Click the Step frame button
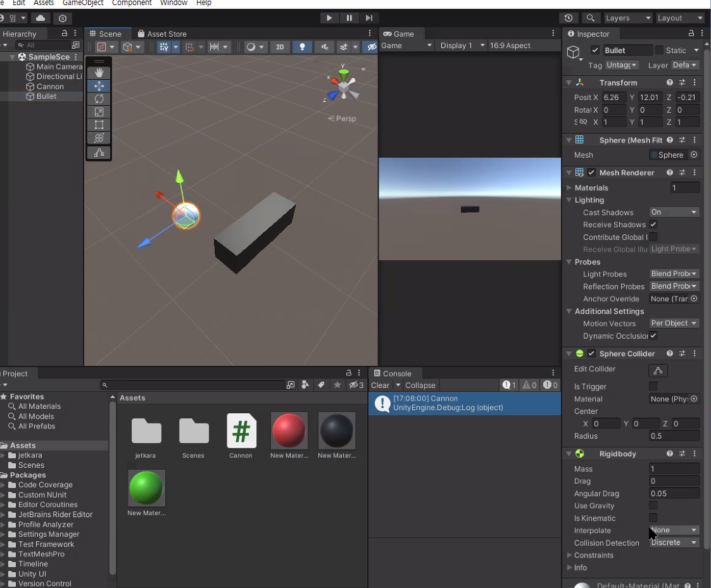 point(369,18)
